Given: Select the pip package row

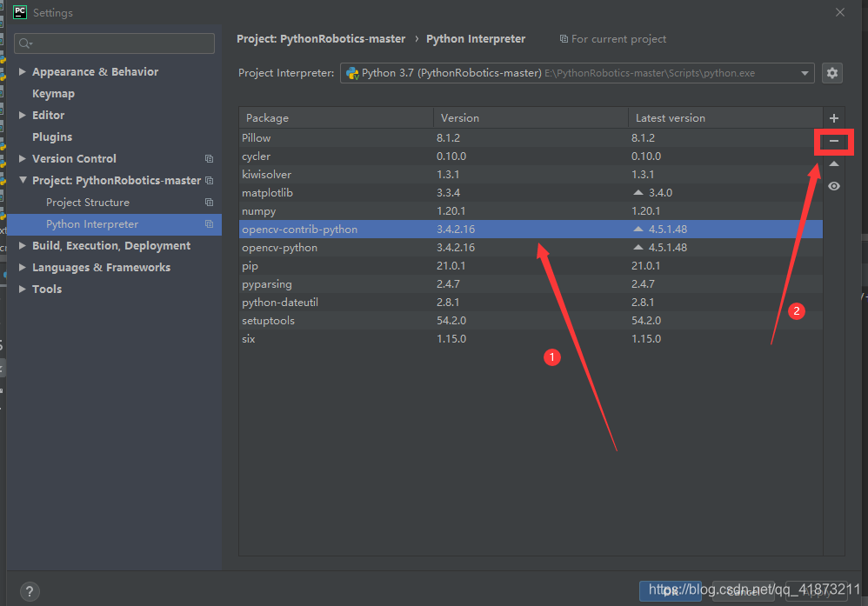Looking at the screenshot, I should tap(531, 266).
